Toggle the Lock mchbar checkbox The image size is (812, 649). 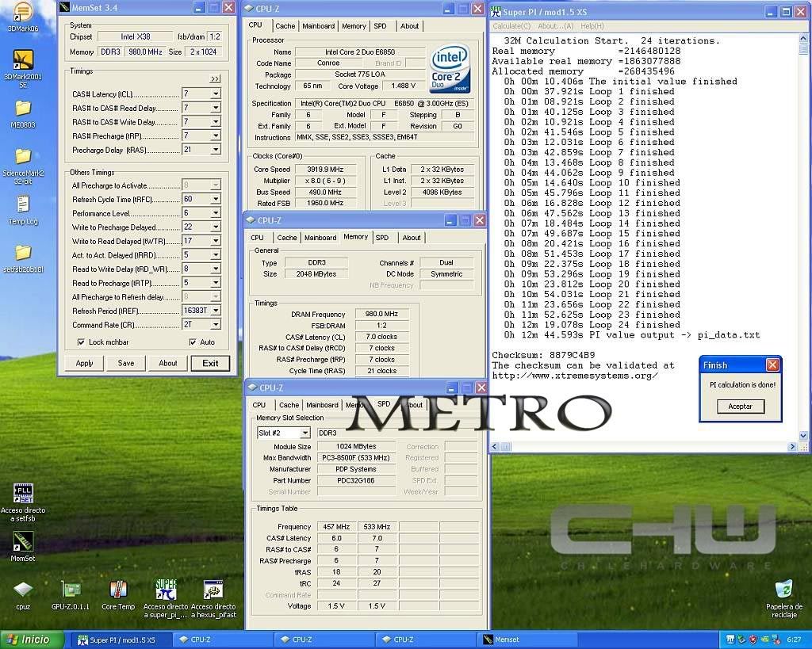click(82, 342)
